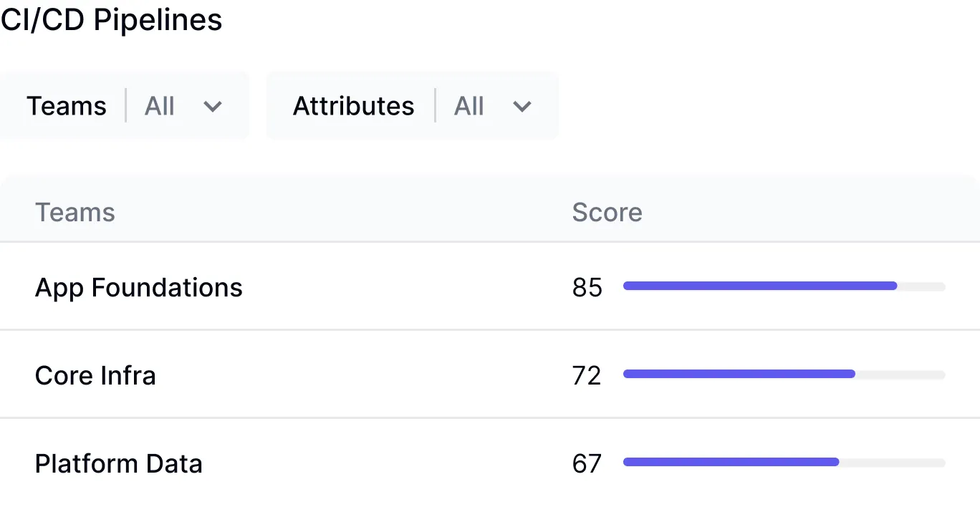This screenshot has width=980, height=507.
Task: Click the "All" value in Attributes filter
Action: (469, 107)
